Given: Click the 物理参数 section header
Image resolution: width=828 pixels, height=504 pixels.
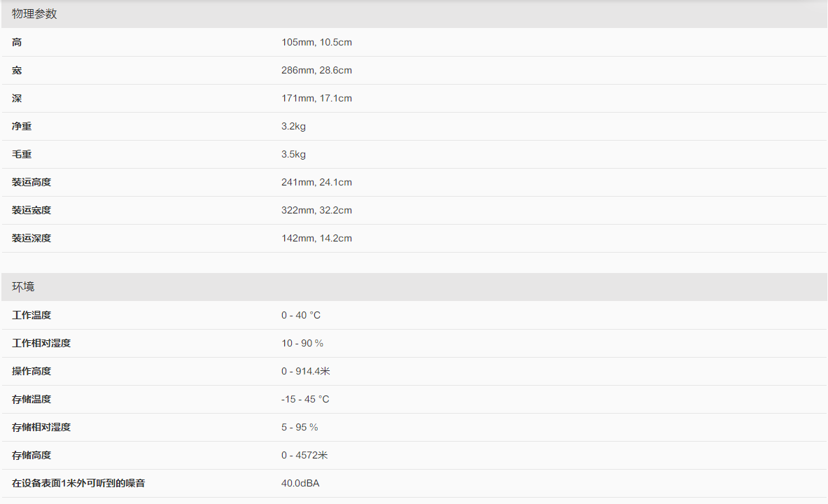Looking at the screenshot, I should pos(34,14).
